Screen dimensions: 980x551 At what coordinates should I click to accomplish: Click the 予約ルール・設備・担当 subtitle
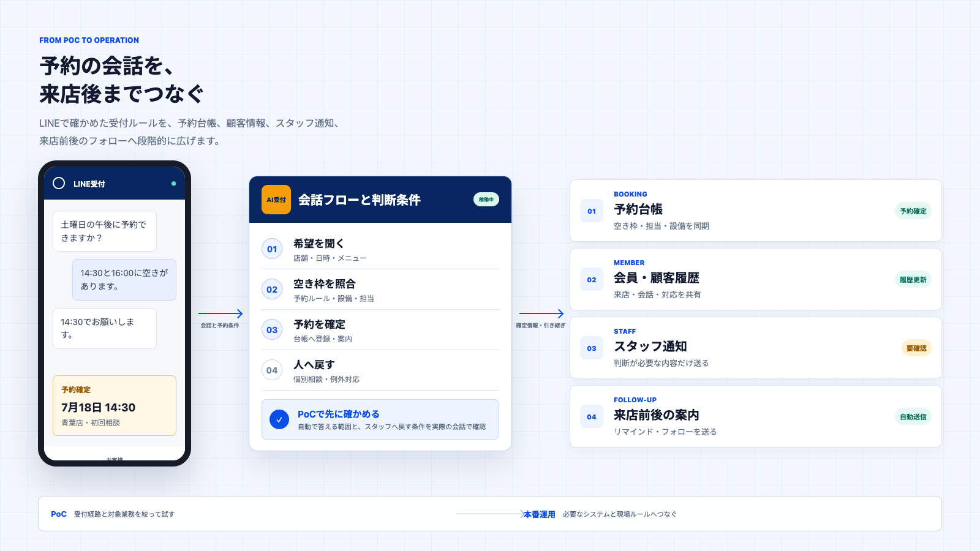coord(334,299)
